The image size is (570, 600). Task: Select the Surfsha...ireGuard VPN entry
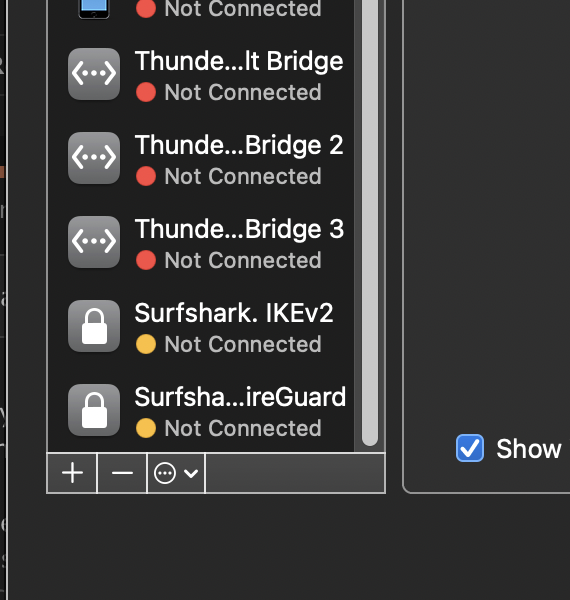[x=201, y=410]
